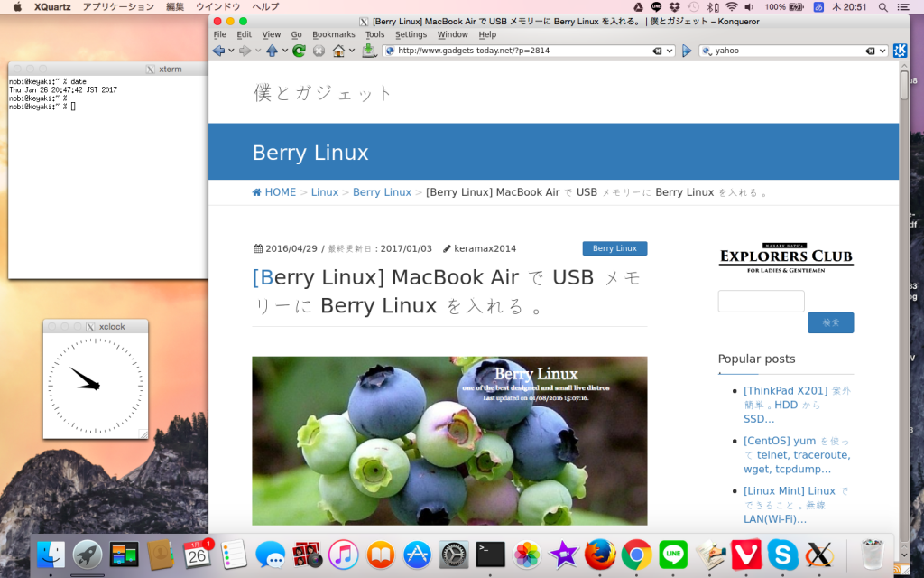Open iTunes from the Dock
924x578 pixels.
click(344, 555)
